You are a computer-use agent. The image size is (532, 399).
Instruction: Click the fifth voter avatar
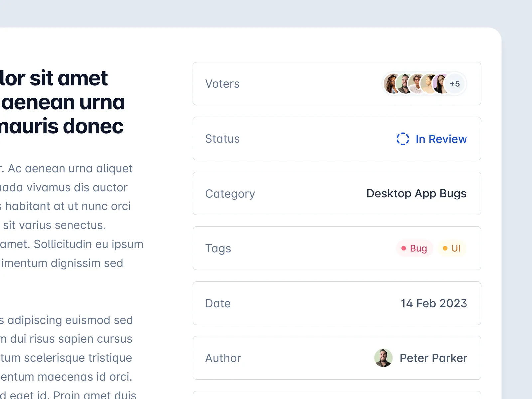[x=442, y=84]
